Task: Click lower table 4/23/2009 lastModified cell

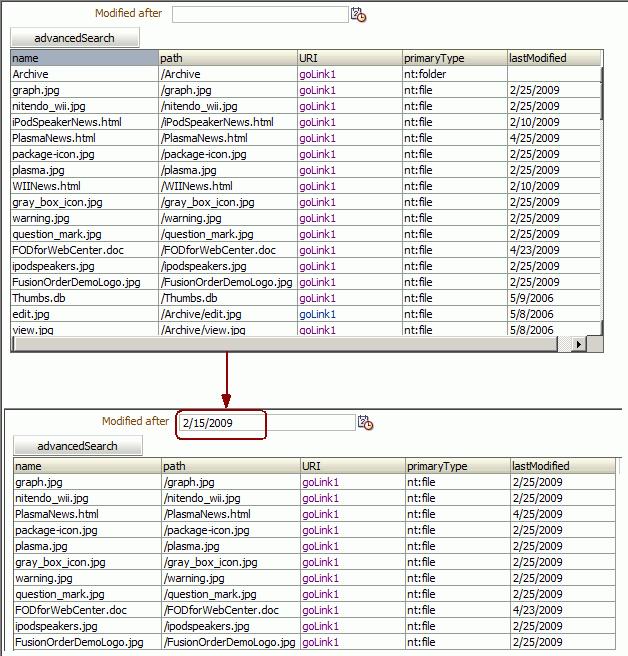Action: pyautogui.click(x=563, y=610)
